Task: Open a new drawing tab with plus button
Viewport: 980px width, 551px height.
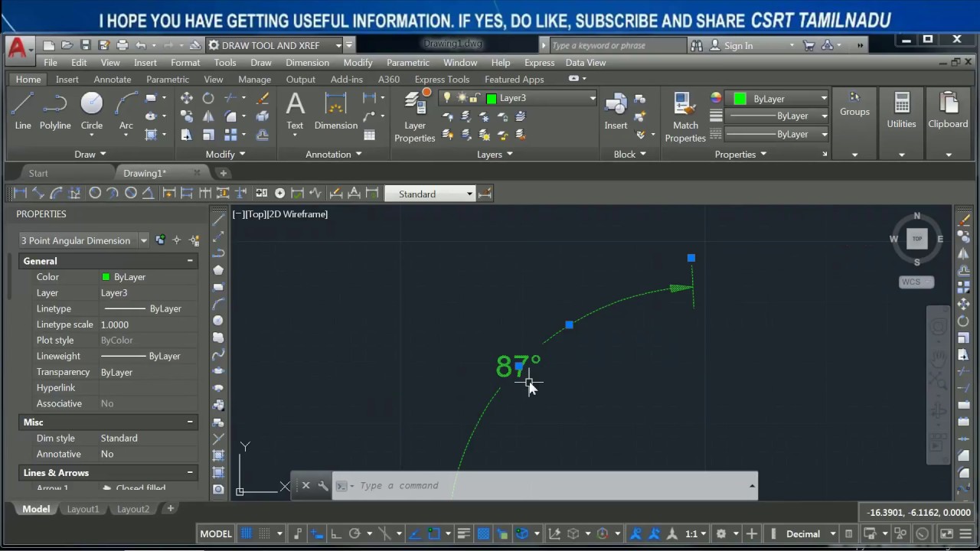Action: click(x=224, y=173)
